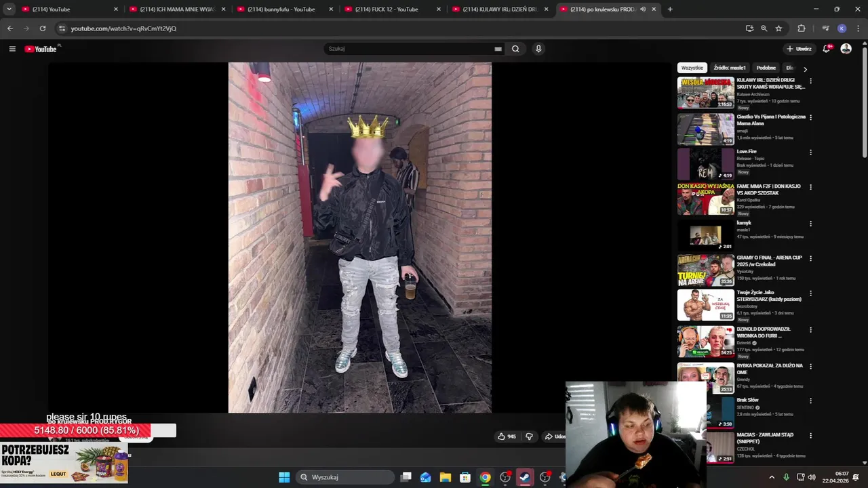Click the Love.Fire video thumbnail
This screenshot has height=488, width=868.
706,164
